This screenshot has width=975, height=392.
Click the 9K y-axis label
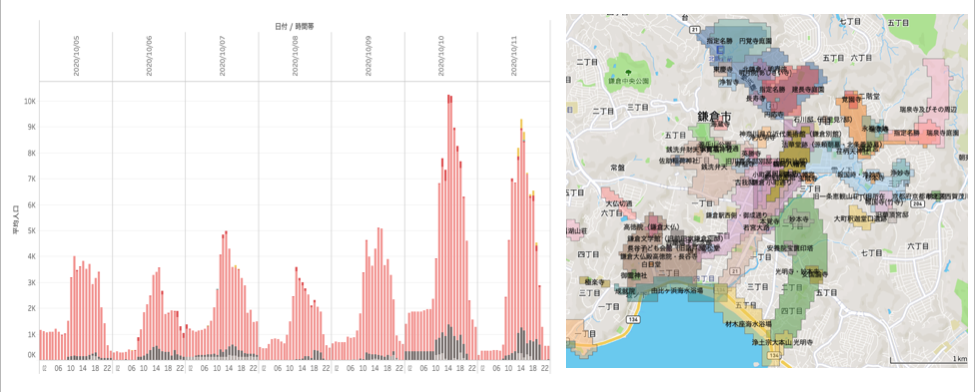(31, 127)
